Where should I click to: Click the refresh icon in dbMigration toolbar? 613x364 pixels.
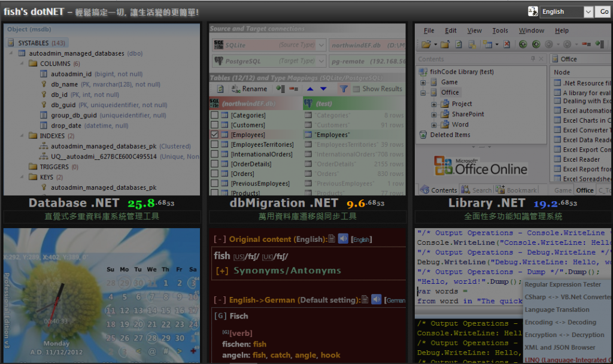tap(220, 89)
